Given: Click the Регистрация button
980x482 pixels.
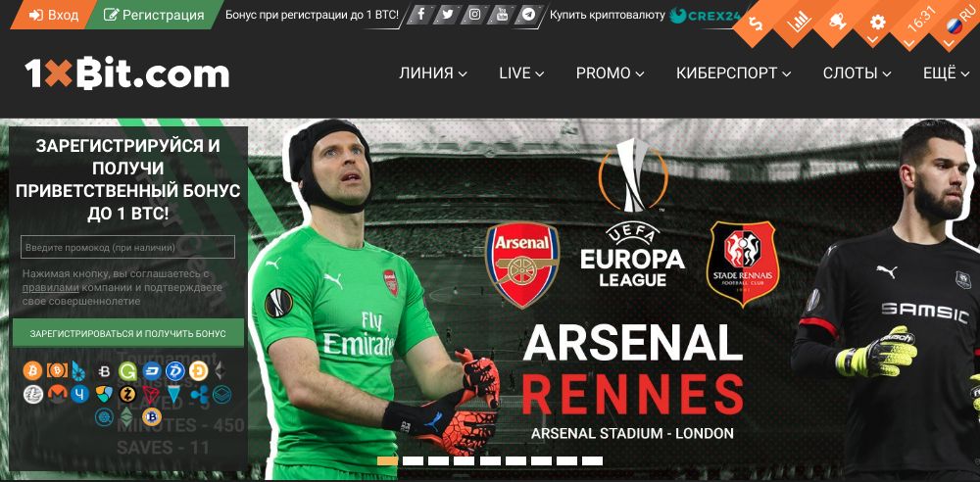Looking at the screenshot, I should click(154, 15).
